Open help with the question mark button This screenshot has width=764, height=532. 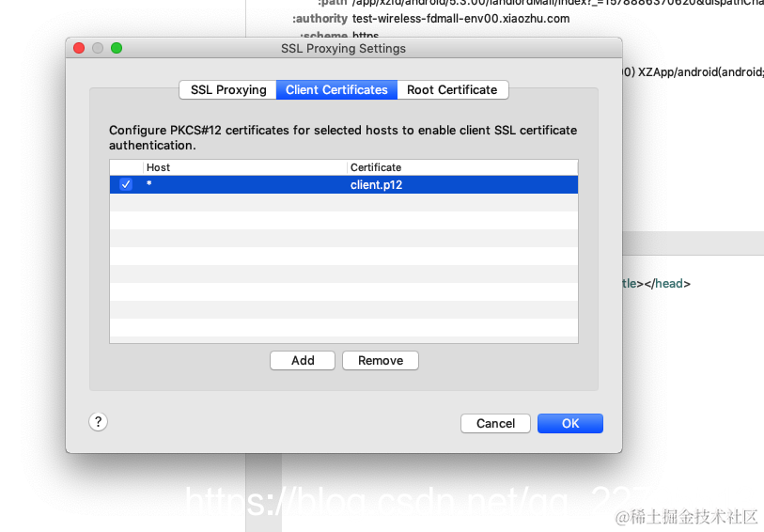(99, 421)
